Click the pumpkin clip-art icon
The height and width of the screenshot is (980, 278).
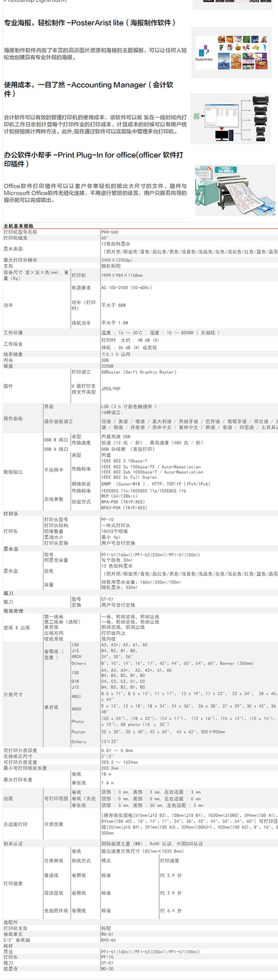pyautogui.click(x=237, y=47)
